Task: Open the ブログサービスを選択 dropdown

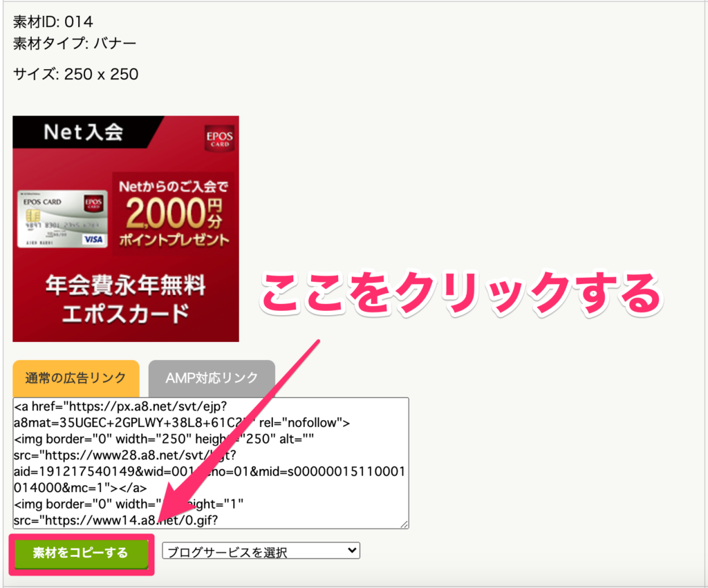Action: coord(261,551)
